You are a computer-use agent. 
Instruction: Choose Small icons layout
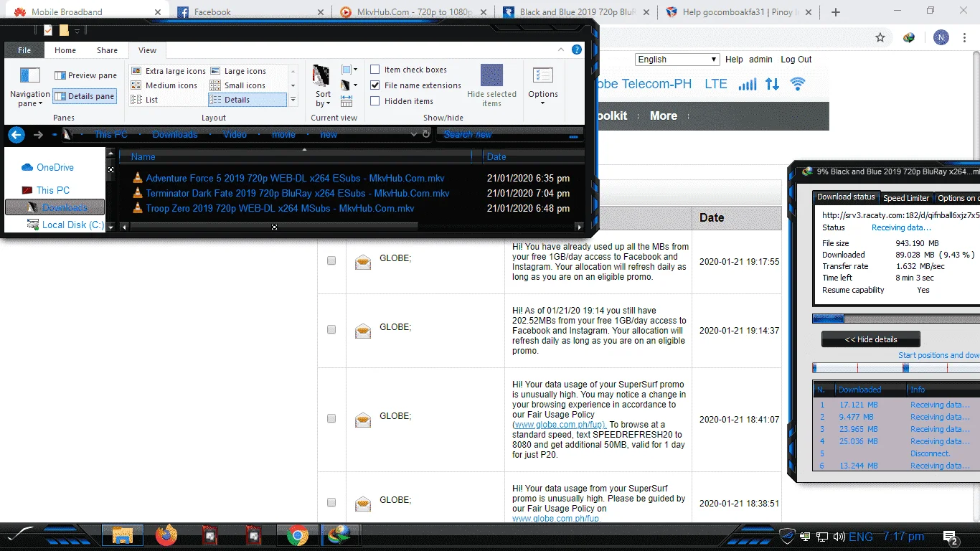click(238, 85)
